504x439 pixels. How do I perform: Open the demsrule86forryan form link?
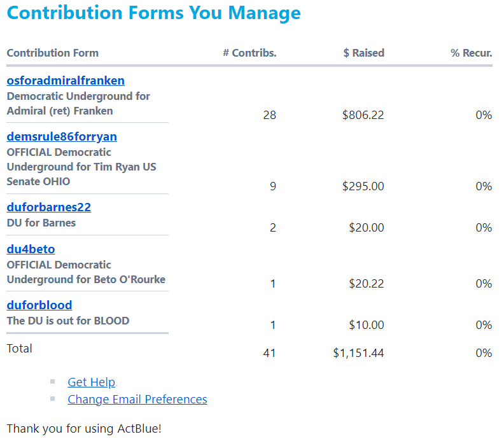tap(62, 137)
